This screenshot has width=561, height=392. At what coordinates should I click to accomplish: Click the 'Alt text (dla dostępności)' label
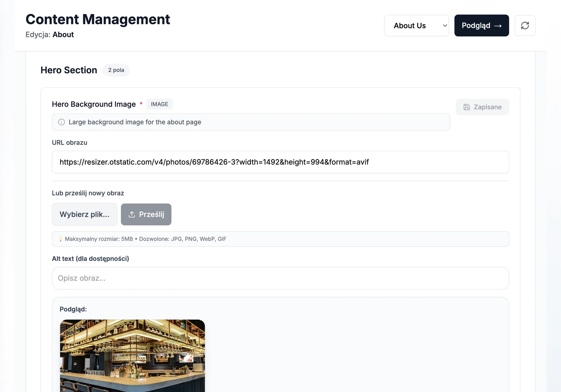point(90,259)
